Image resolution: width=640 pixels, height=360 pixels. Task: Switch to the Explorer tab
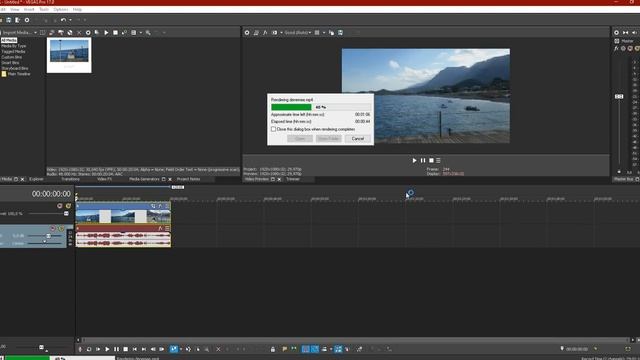click(x=36, y=179)
